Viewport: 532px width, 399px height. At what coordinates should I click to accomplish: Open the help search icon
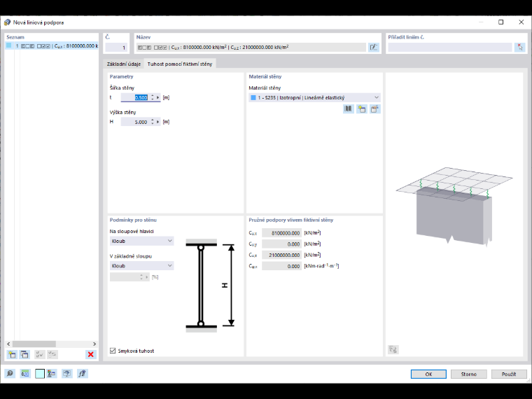[10, 374]
